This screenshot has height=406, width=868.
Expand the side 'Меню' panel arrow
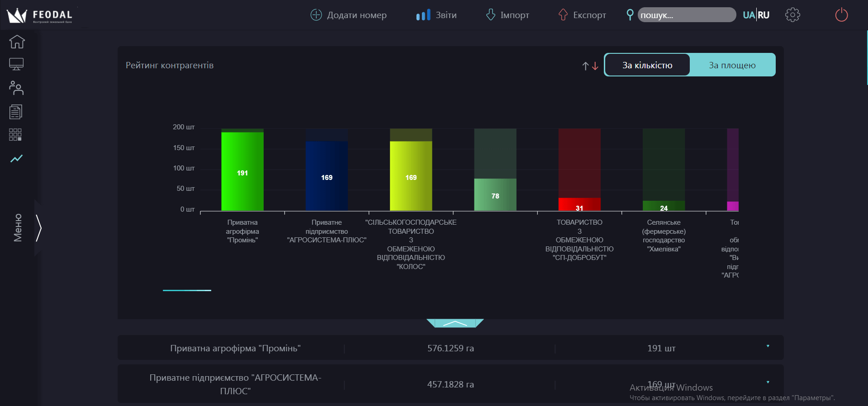coord(39,228)
